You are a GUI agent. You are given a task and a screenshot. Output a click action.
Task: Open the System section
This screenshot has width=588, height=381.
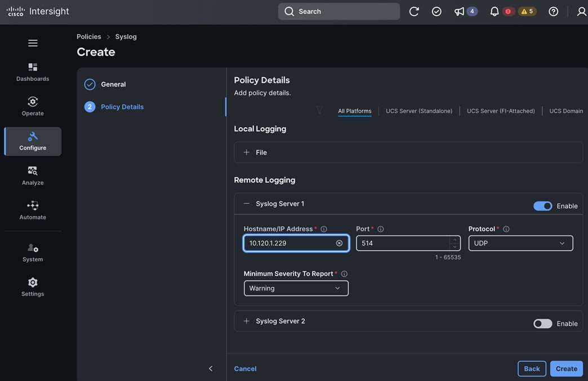point(33,253)
